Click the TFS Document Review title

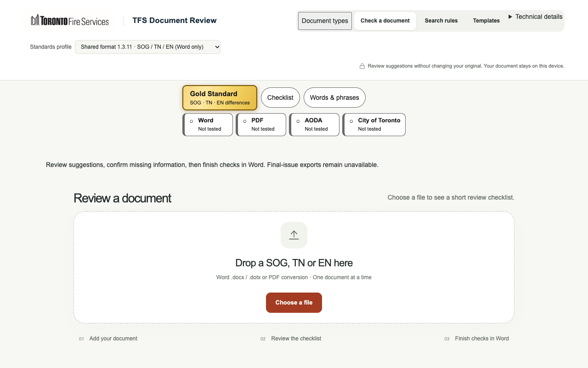[175, 21]
